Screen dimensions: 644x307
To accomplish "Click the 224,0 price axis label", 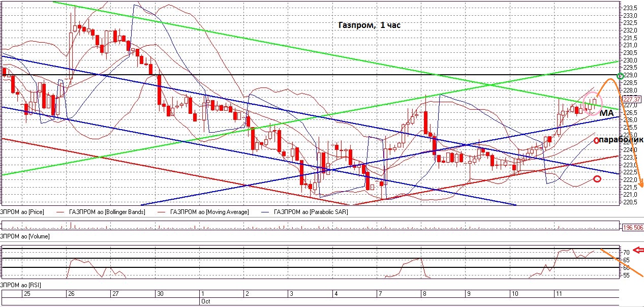I will pos(631,150).
